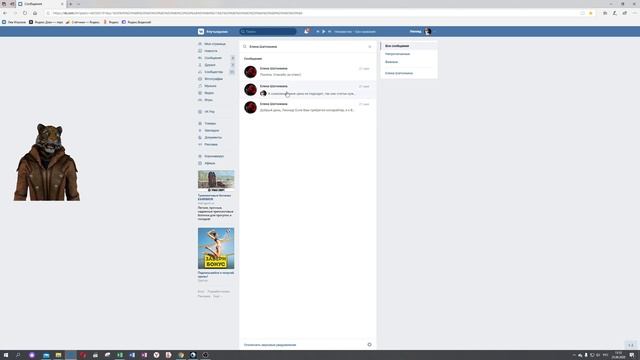Screen dimensions: 640x360
Task: Open the first result starting "Поняла. Спасибо"
Action: point(308,71)
